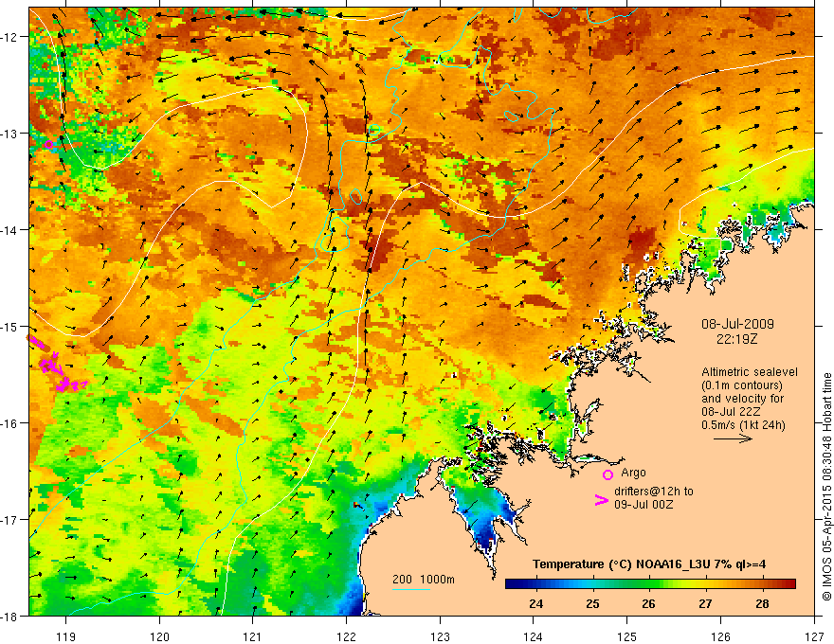
Task: Click latitude axis label -16
Action: pyautogui.click(x=10, y=423)
